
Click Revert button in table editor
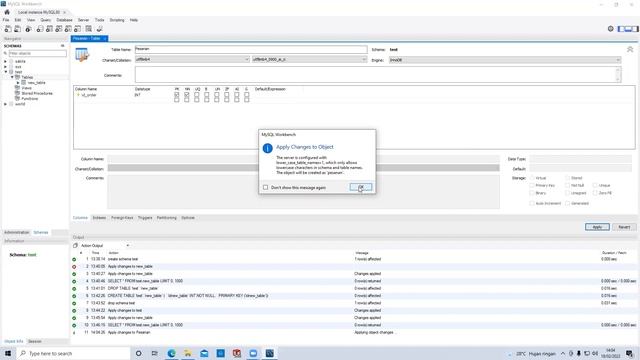click(624, 227)
